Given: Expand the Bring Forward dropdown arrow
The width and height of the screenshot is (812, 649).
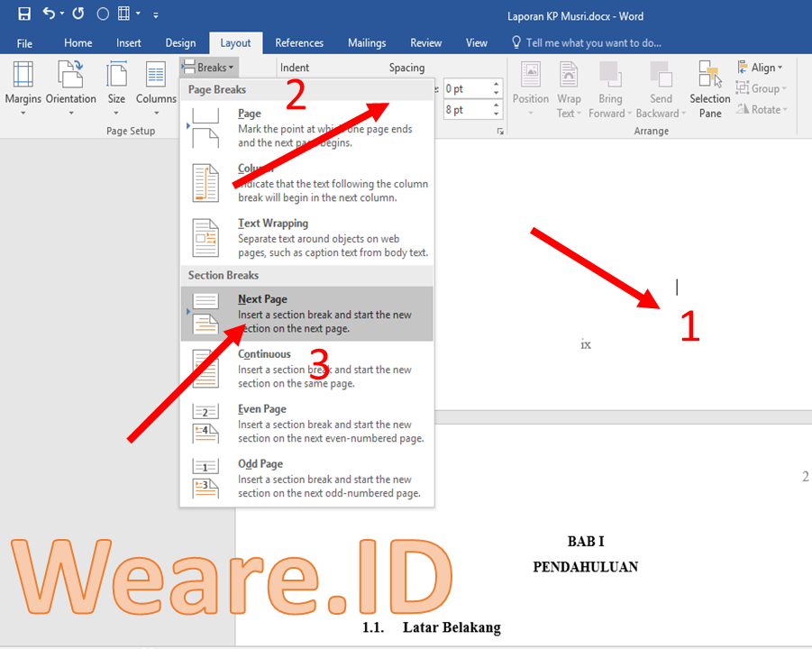Looking at the screenshot, I should 629,114.
